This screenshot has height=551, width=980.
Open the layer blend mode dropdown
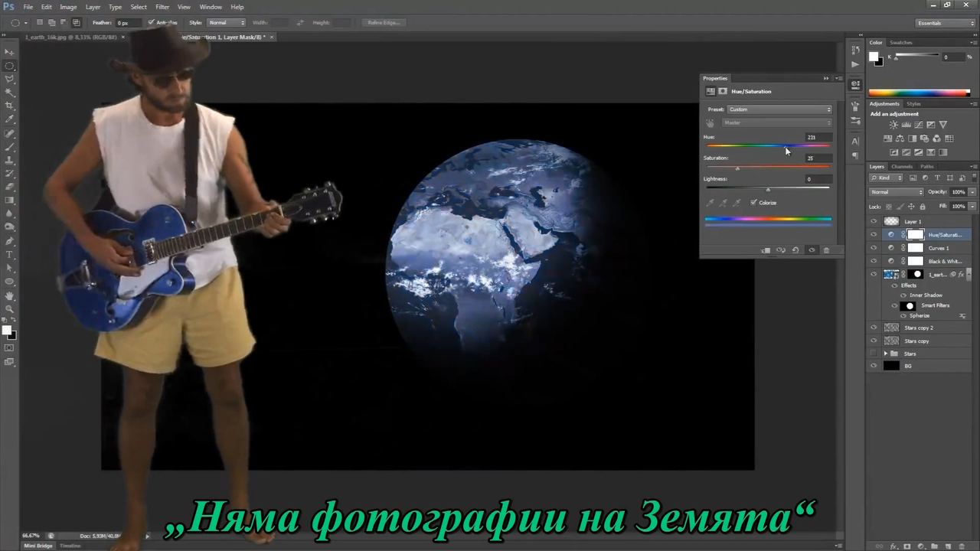click(x=897, y=192)
